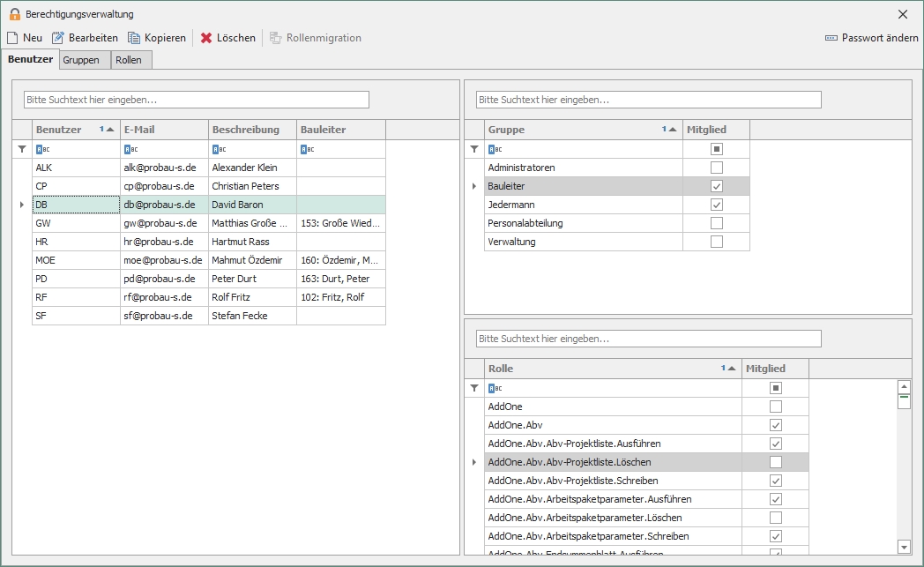
Task: Click the roles search text field
Action: tap(648, 339)
